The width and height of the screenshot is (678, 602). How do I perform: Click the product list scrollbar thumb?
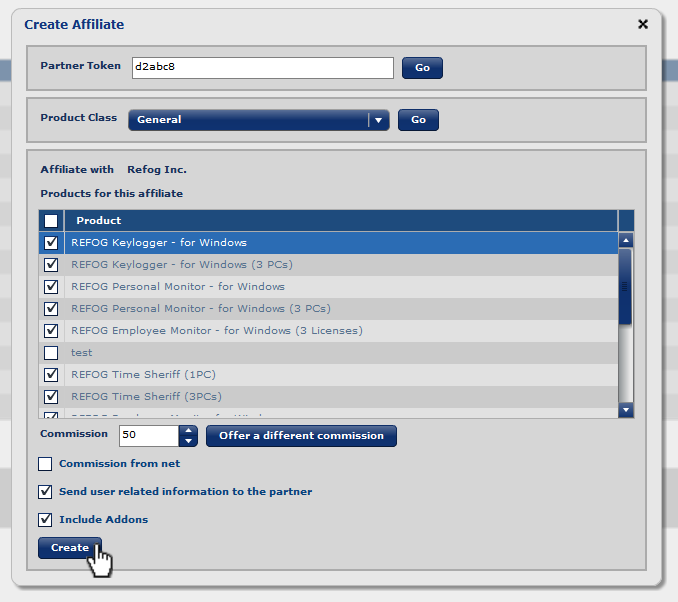tap(625, 286)
